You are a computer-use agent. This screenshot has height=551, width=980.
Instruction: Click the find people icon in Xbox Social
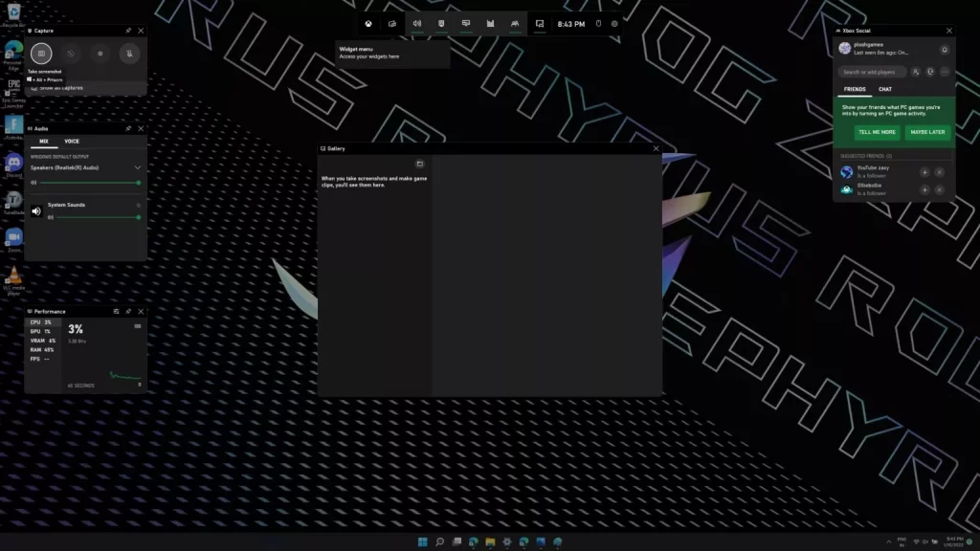click(916, 72)
